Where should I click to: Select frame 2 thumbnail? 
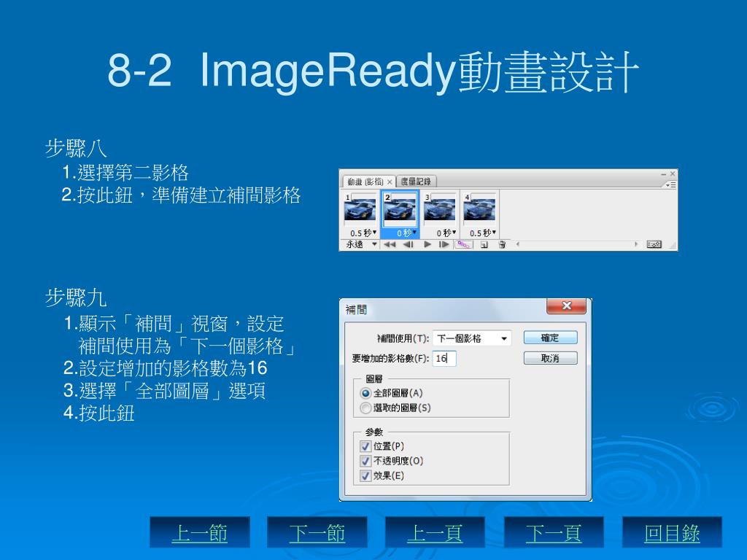[400, 209]
